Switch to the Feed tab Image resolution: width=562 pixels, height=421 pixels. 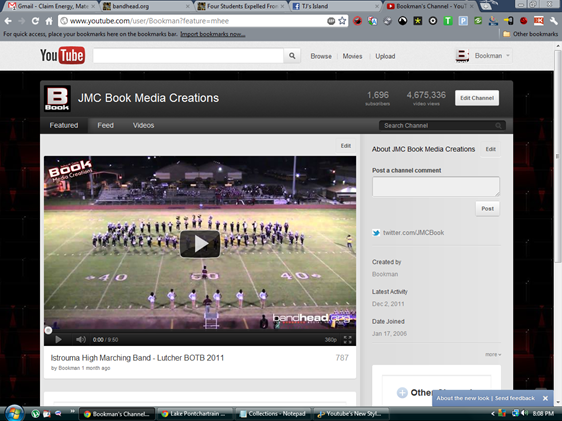[105, 125]
